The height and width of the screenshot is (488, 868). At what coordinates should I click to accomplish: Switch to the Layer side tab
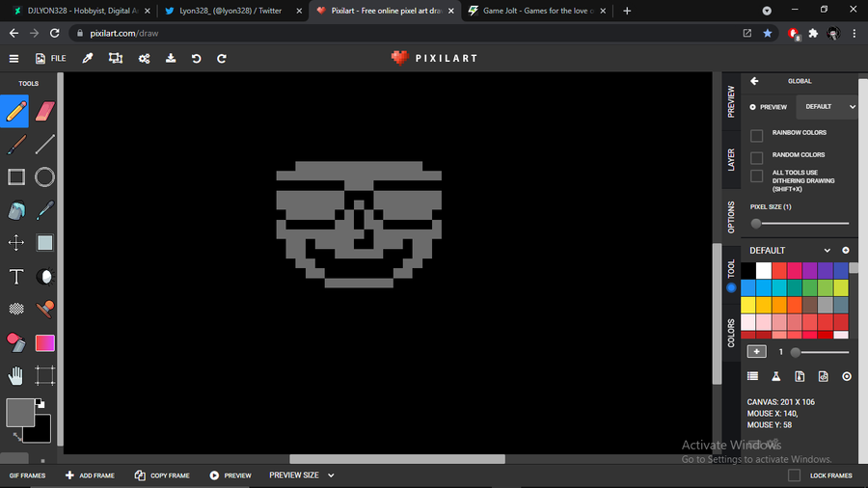point(731,160)
